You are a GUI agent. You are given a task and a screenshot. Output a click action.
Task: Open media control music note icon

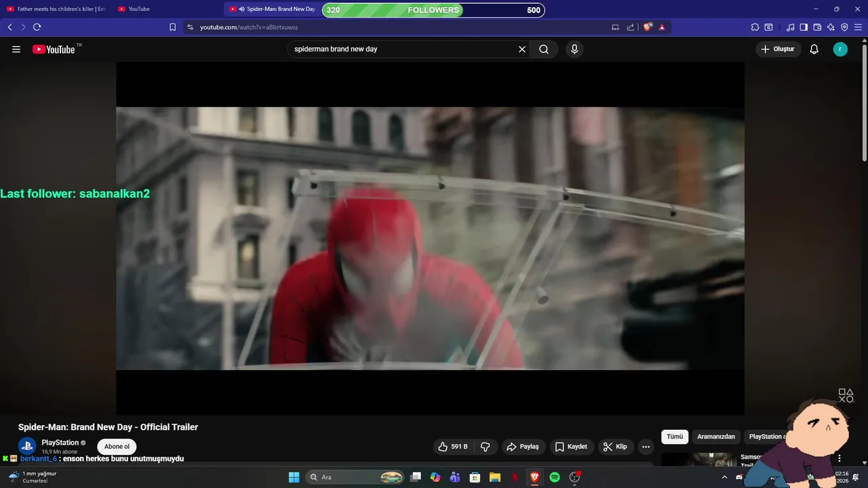[790, 27]
